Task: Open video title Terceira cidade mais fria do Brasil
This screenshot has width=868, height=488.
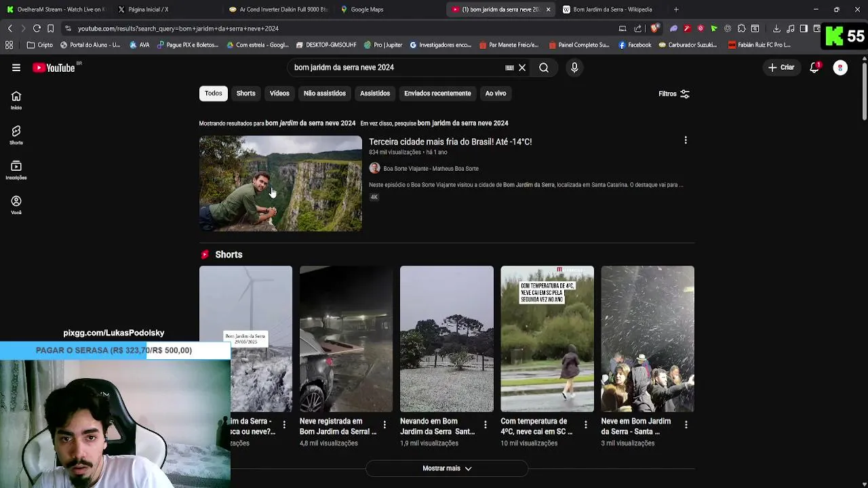Action: [x=450, y=142]
